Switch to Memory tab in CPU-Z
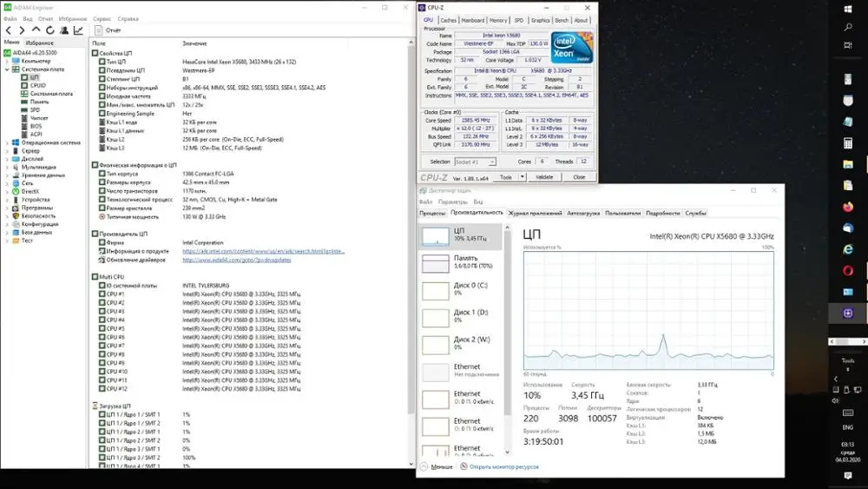The image size is (868, 489). pos(498,20)
